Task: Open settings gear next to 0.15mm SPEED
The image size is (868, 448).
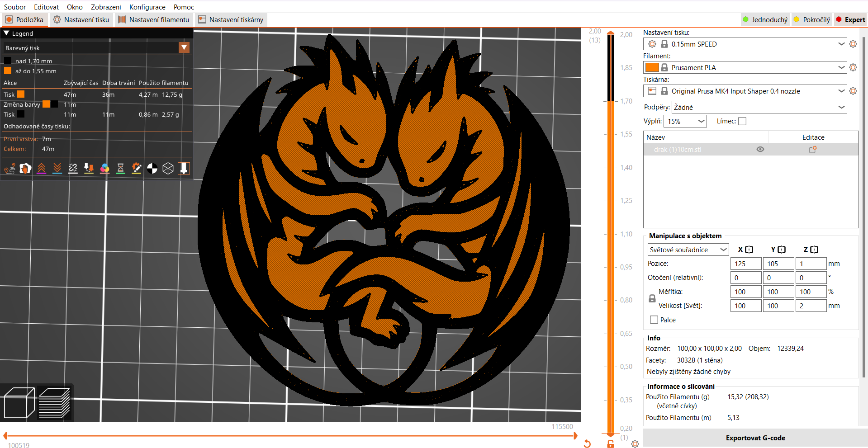Action: coord(853,44)
